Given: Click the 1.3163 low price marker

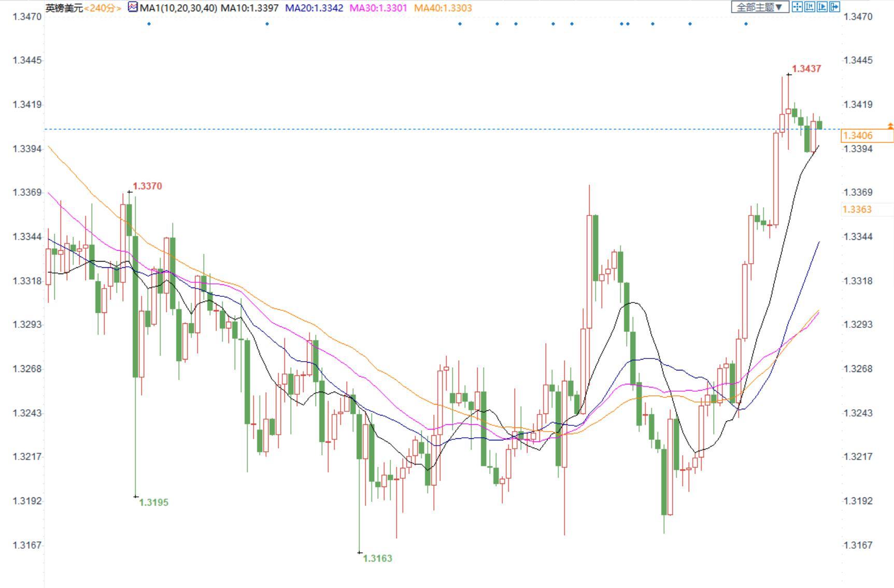Looking at the screenshot, I should coord(377,558).
